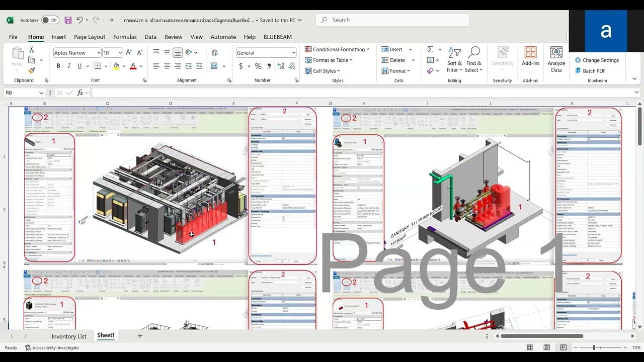
Task: Cut selection with the scissors icon
Action: [31, 50]
